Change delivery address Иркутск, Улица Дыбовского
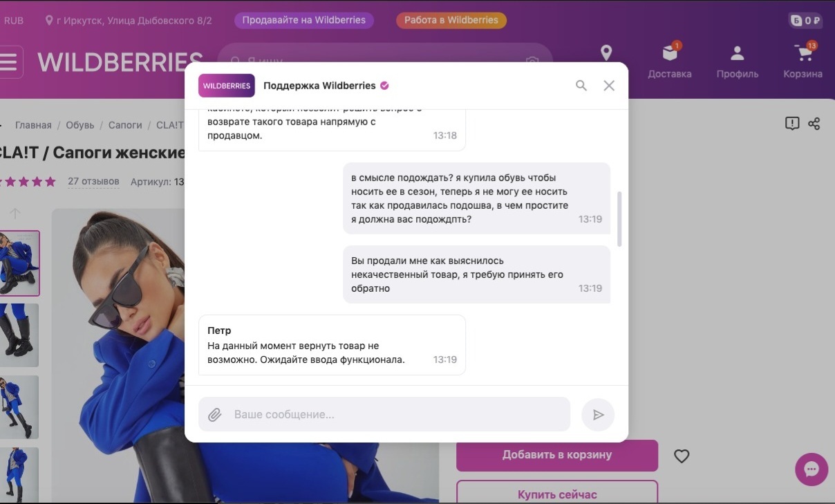The width and height of the screenshot is (835, 504). coord(129,20)
